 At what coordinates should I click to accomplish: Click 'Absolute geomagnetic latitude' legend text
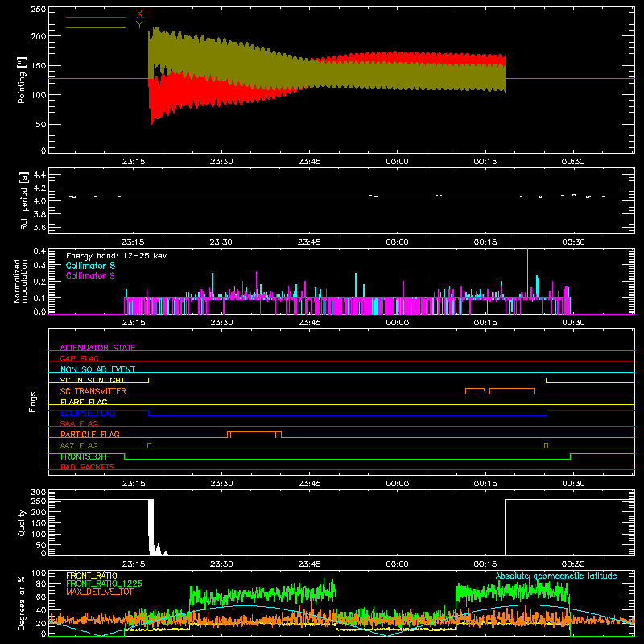(556, 576)
